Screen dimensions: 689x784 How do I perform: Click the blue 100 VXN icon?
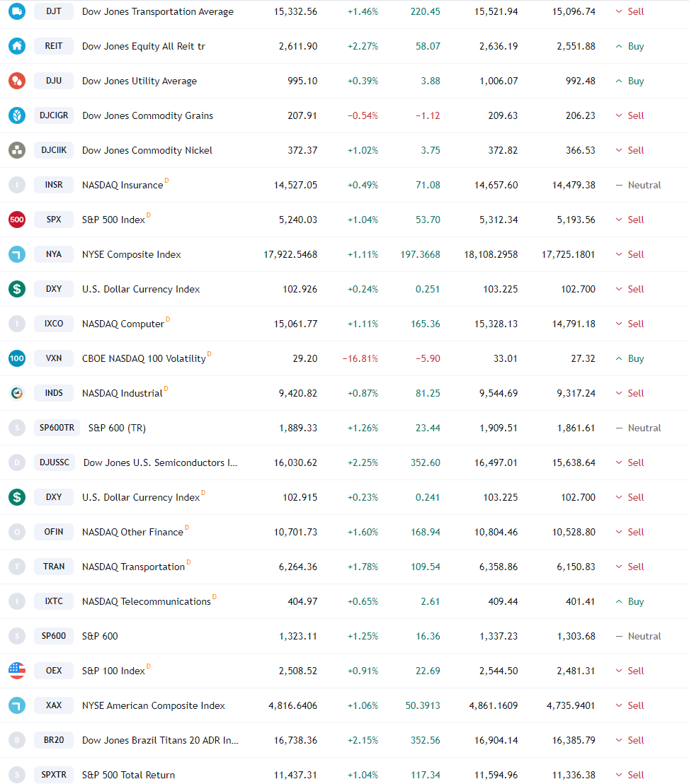(x=17, y=358)
